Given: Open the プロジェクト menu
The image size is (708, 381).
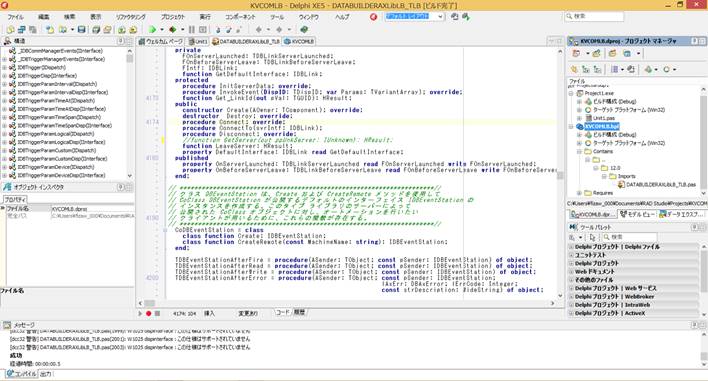Looking at the screenshot, I should click(172, 17).
